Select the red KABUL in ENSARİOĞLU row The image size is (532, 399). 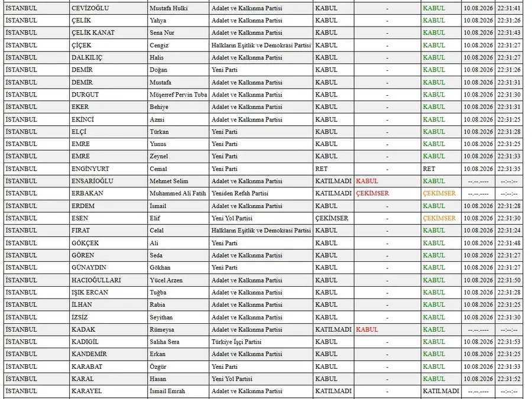366,181
